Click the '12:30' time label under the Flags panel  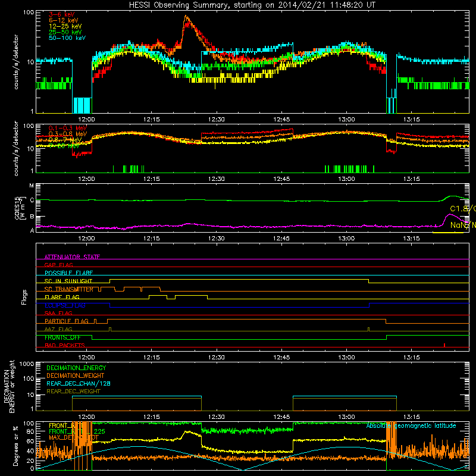point(217,358)
